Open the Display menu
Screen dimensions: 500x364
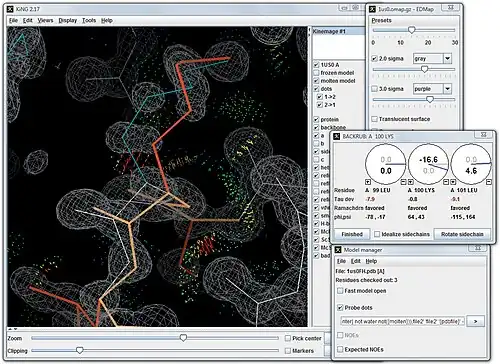pyautogui.click(x=68, y=20)
